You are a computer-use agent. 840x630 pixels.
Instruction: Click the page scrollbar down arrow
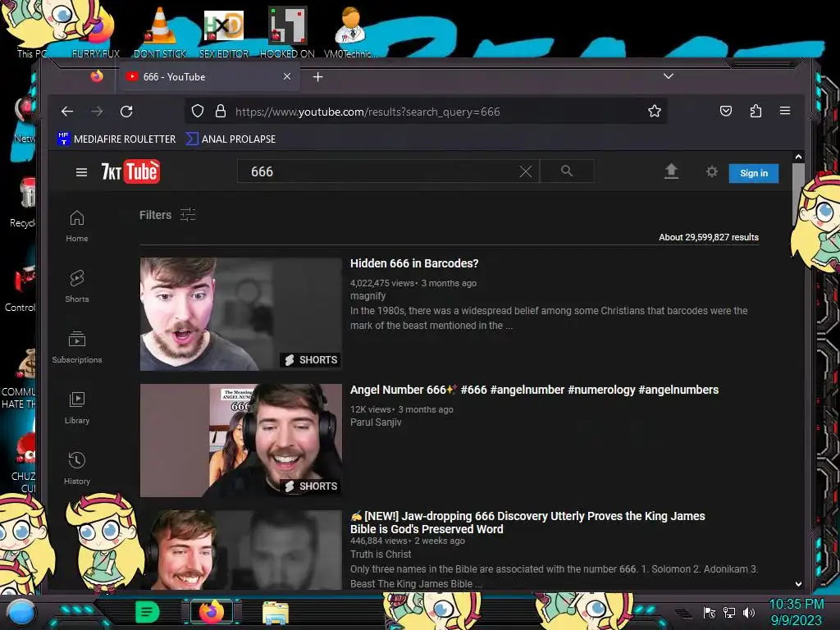798,584
